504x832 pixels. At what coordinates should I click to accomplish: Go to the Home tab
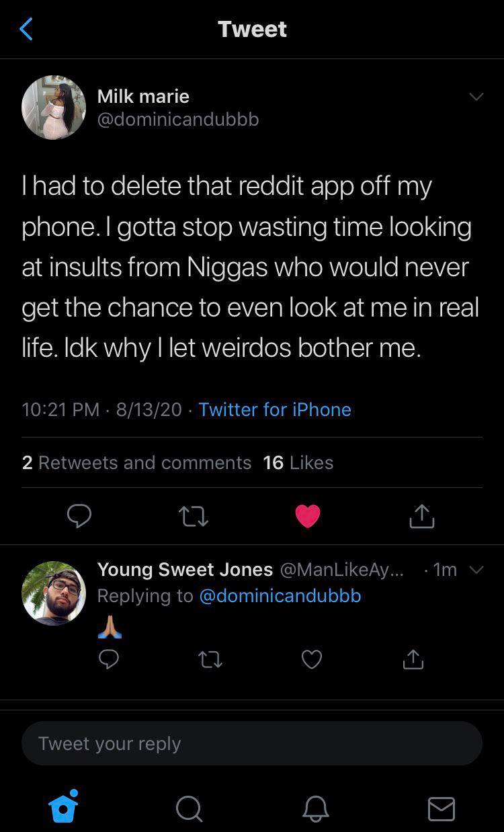[64, 808]
